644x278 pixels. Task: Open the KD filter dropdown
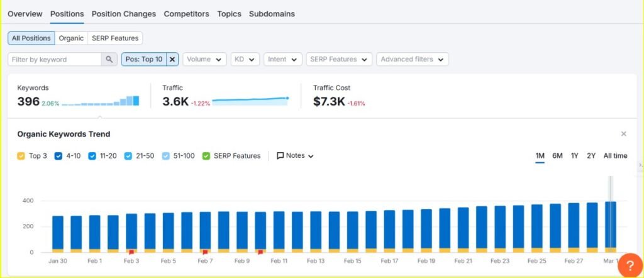(x=245, y=59)
